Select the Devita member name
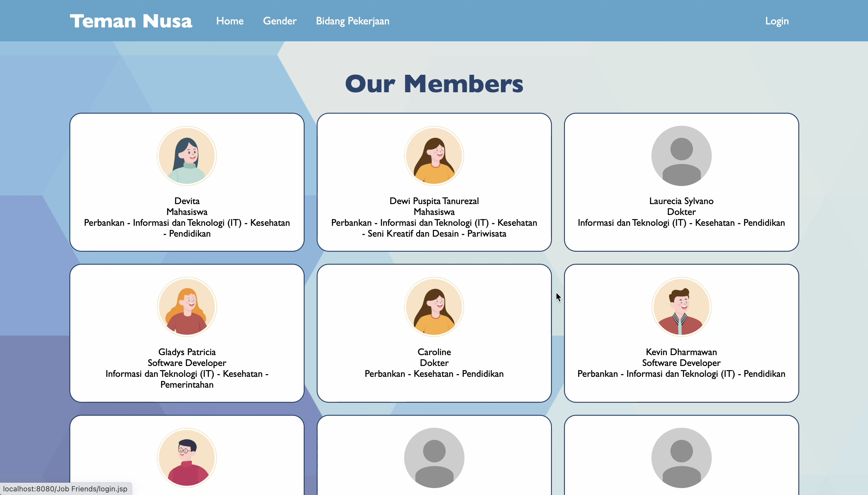 click(x=187, y=201)
